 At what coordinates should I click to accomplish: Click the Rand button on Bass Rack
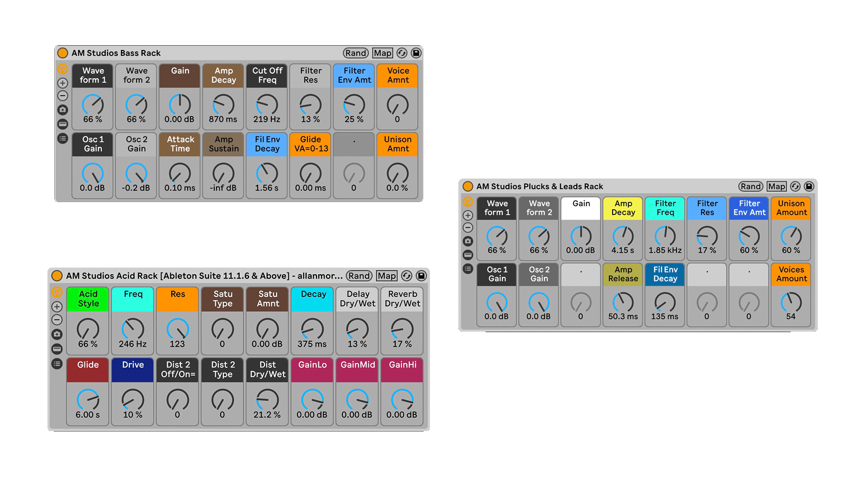click(355, 53)
